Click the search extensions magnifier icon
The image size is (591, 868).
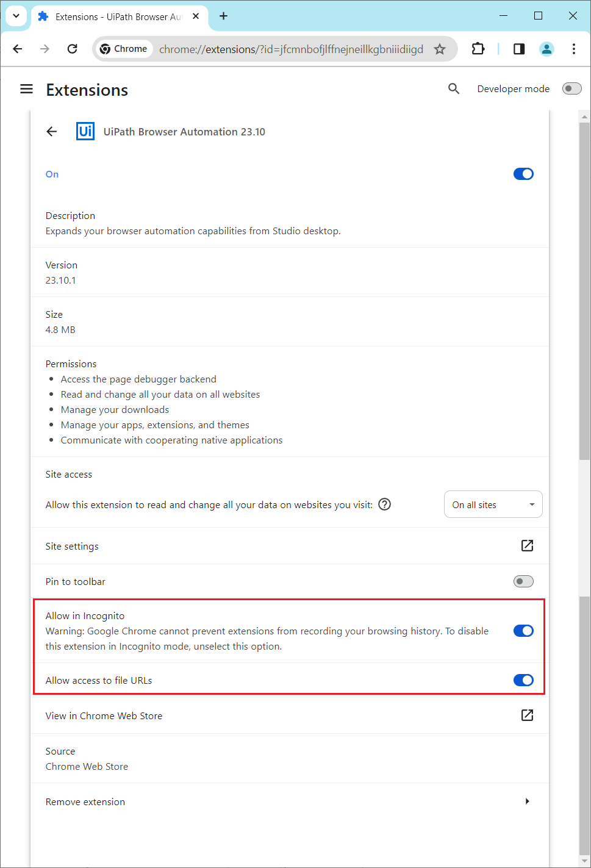click(453, 89)
